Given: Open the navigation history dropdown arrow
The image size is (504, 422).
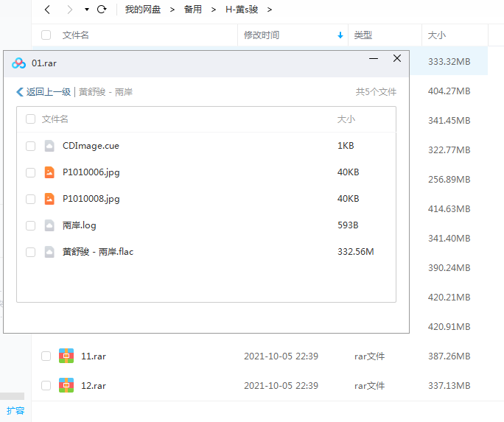Looking at the screenshot, I should pyautogui.click(x=86, y=10).
